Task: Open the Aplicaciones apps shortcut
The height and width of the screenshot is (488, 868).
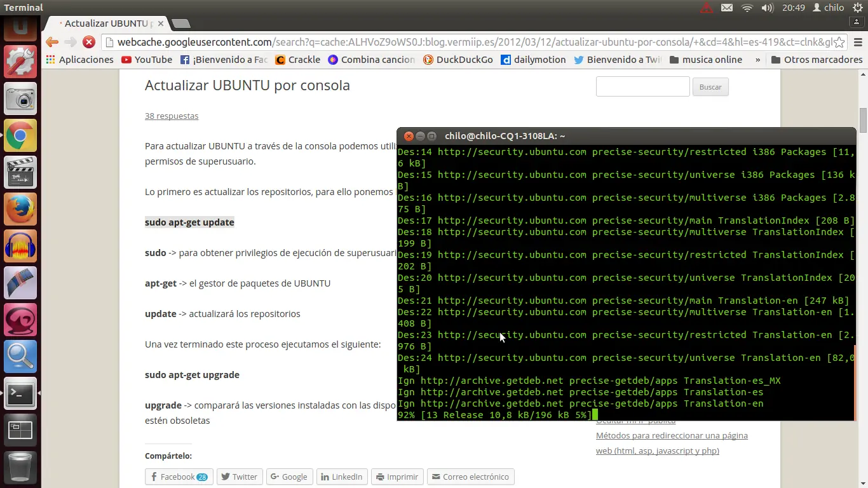Action: pyautogui.click(x=80, y=60)
